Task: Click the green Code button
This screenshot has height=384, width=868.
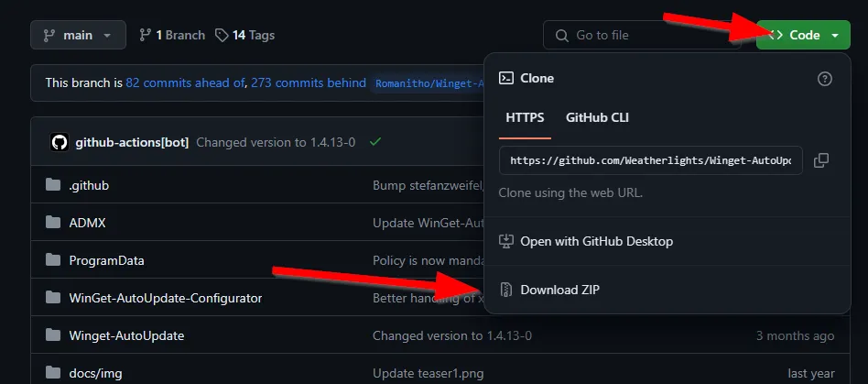Action: click(803, 35)
